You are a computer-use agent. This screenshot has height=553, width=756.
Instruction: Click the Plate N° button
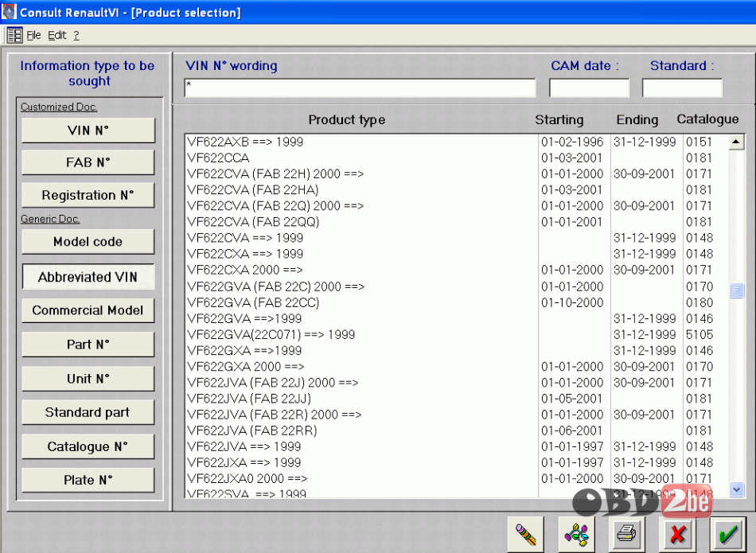pos(88,481)
